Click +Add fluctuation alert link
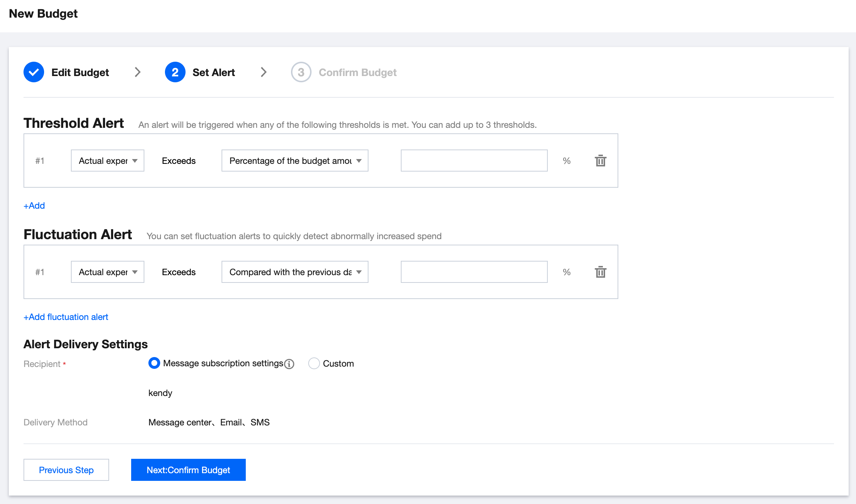This screenshot has height=504, width=856. 66,317
